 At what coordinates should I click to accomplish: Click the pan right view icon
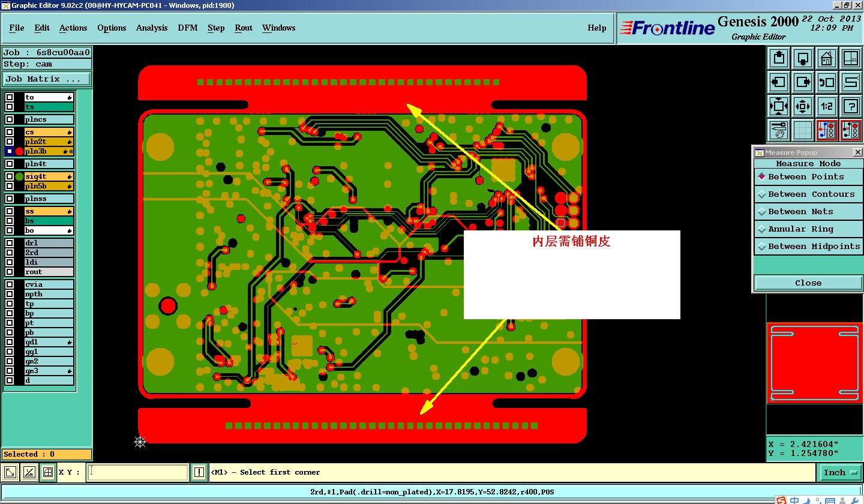(803, 82)
